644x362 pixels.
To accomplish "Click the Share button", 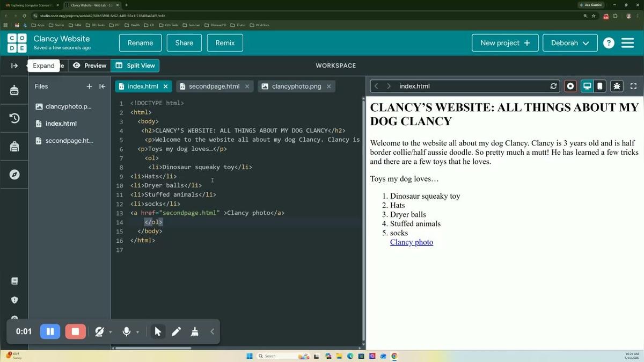I will (x=184, y=43).
